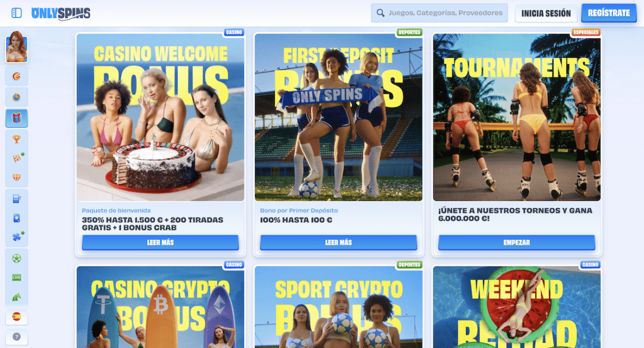Click the INICIA SESIÓN button
The image size is (644, 348).
click(x=546, y=14)
